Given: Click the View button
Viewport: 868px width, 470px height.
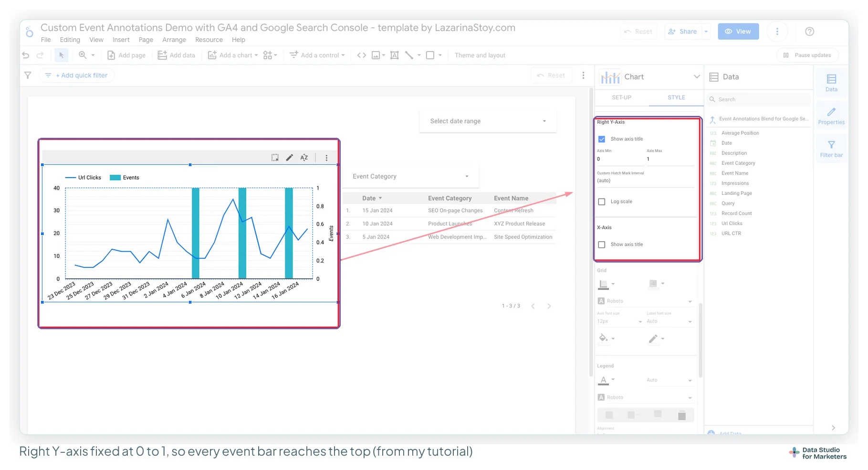Looking at the screenshot, I should pyautogui.click(x=738, y=32).
